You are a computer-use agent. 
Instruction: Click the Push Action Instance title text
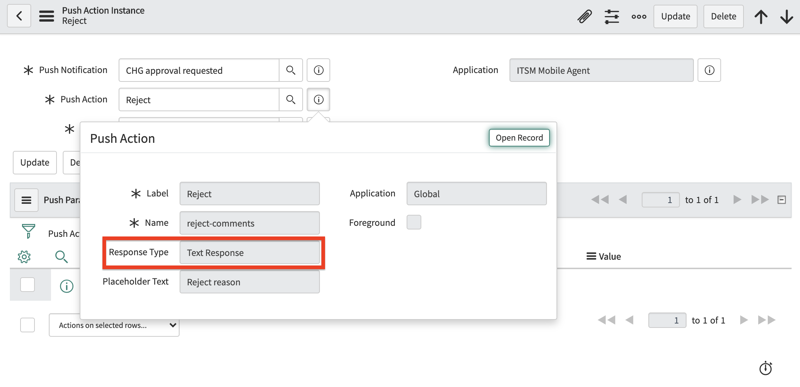click(103, 10)
